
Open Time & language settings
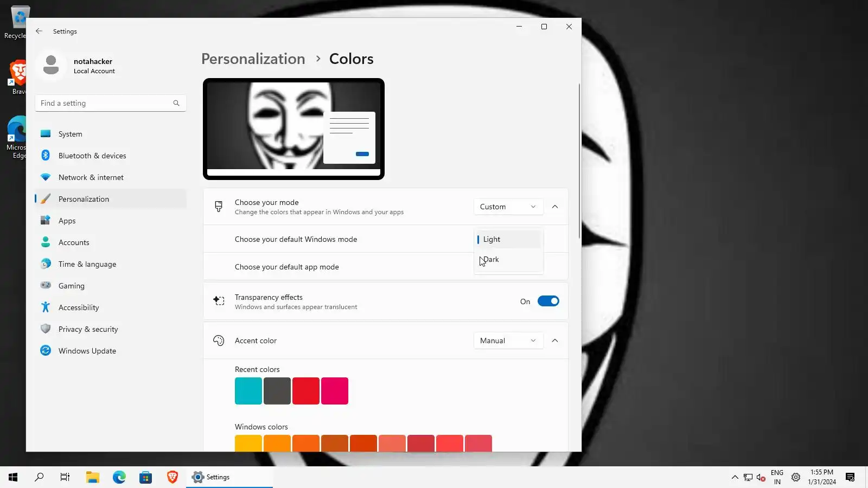click(x=111, y=264)
